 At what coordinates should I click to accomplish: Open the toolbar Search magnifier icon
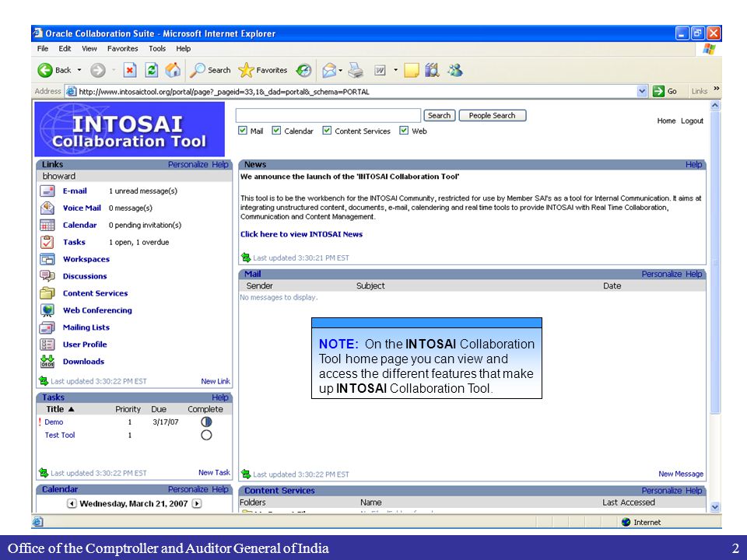point(197,70)
